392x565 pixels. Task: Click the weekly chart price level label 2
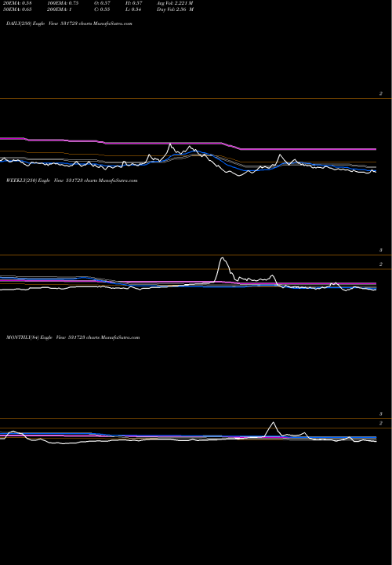[381, 264]
